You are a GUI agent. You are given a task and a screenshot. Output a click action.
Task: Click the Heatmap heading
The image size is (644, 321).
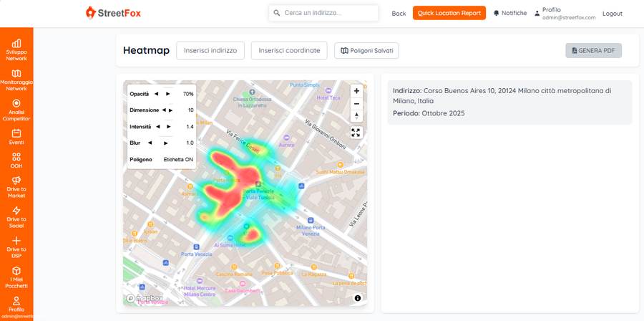pos(146,51)
